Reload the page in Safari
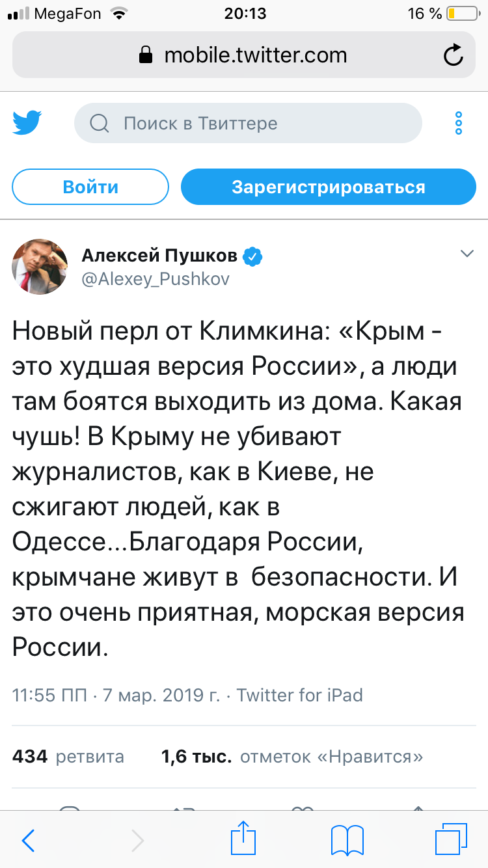Image resolution: width=488 pixels, height=868 pixels. click(453, 55)
